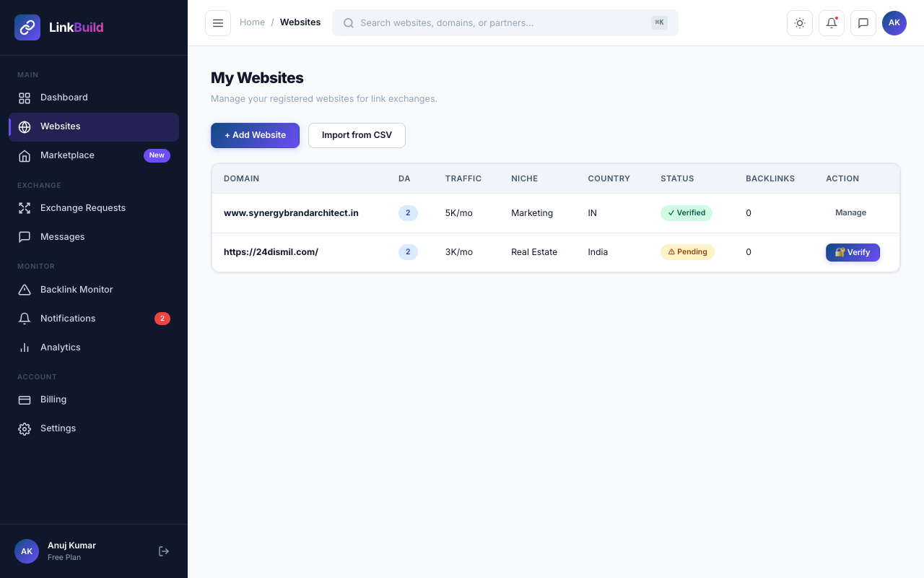
Task: Click the Websites globe icon
Action: tap(25, 126)
